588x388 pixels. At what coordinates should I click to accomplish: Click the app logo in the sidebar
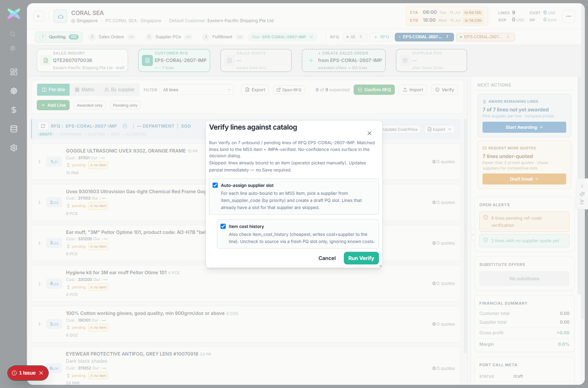coord(14,14)
